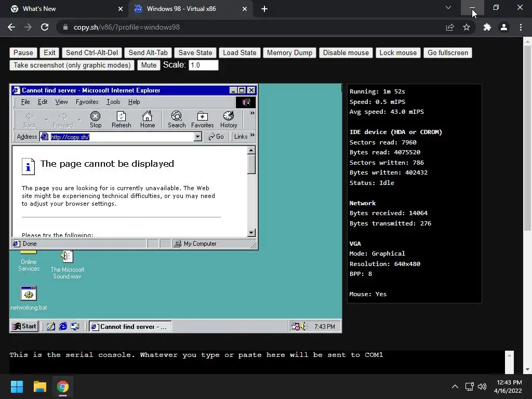
Task: Bookmark this page with the Chrome star
Action: coord(467,27)
